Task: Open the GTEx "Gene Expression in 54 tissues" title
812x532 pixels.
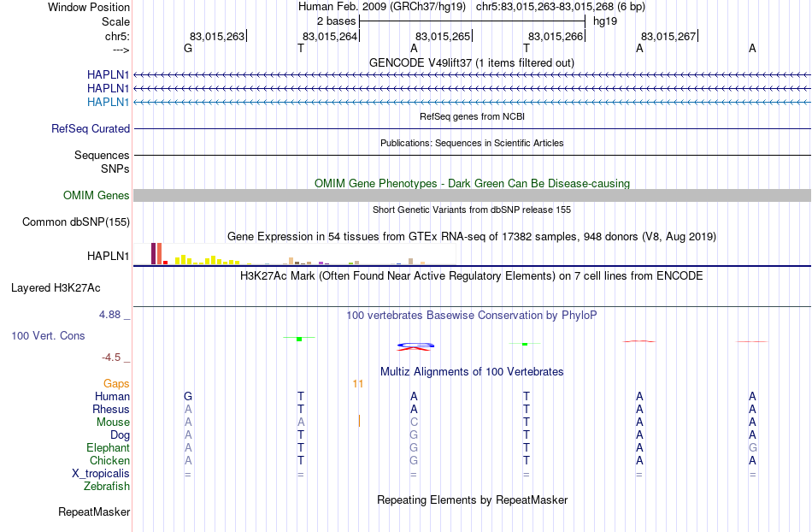Action: point(472,237)
